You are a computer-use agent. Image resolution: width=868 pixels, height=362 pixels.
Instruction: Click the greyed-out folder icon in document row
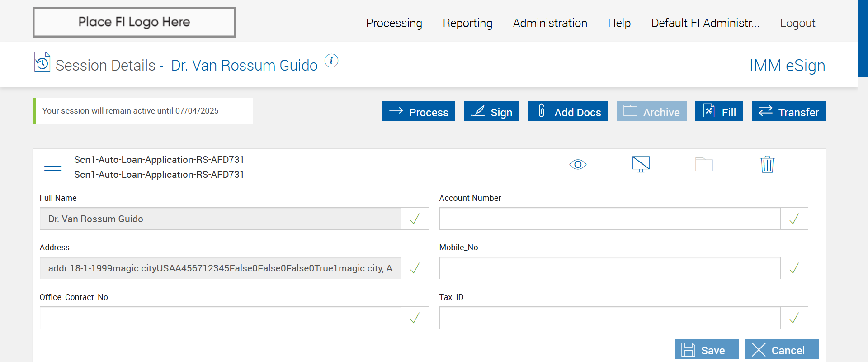pyautogui.click(x=704, y=164)
